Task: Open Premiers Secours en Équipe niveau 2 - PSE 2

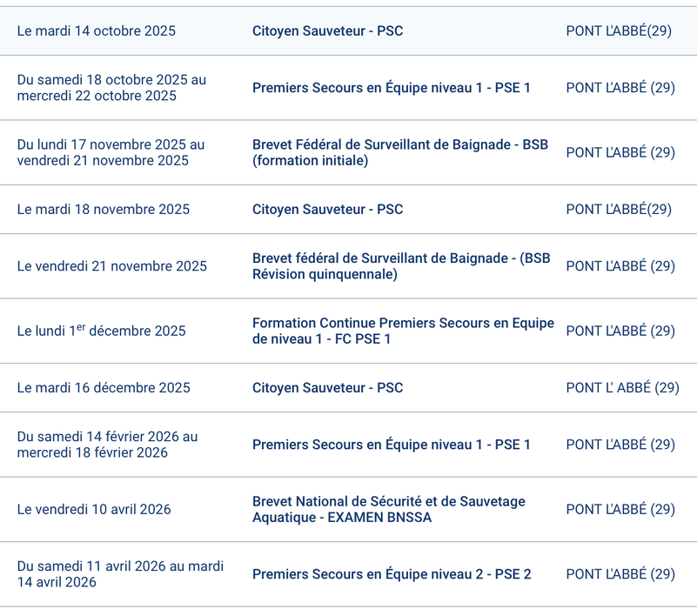Action: pyautogui.click(x=392, y=574)
